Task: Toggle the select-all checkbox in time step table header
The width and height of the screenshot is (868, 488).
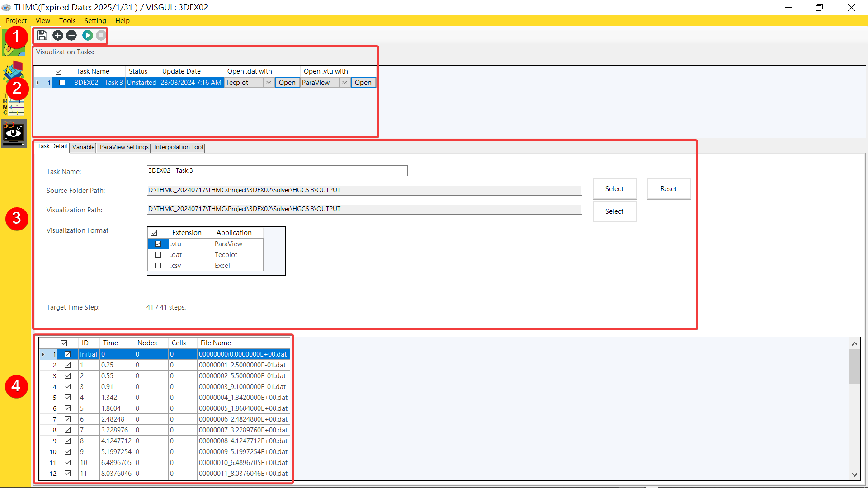Action: 64,343
